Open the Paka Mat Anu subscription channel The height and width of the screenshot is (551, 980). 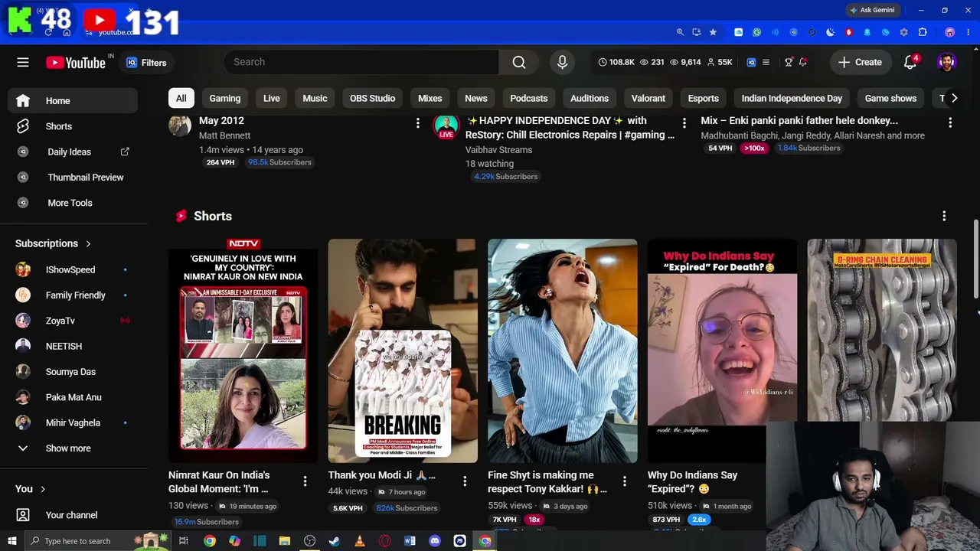click(x=73, y=397)
